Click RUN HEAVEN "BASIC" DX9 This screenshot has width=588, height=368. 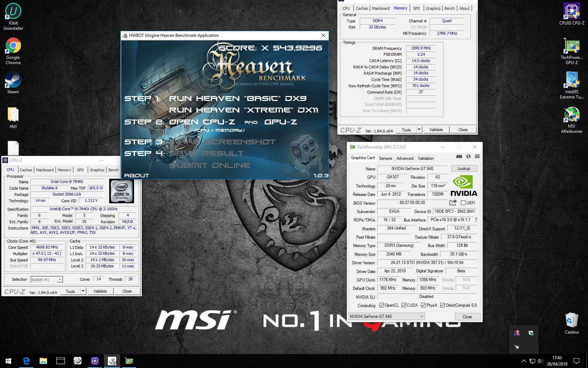coord(238,98)
